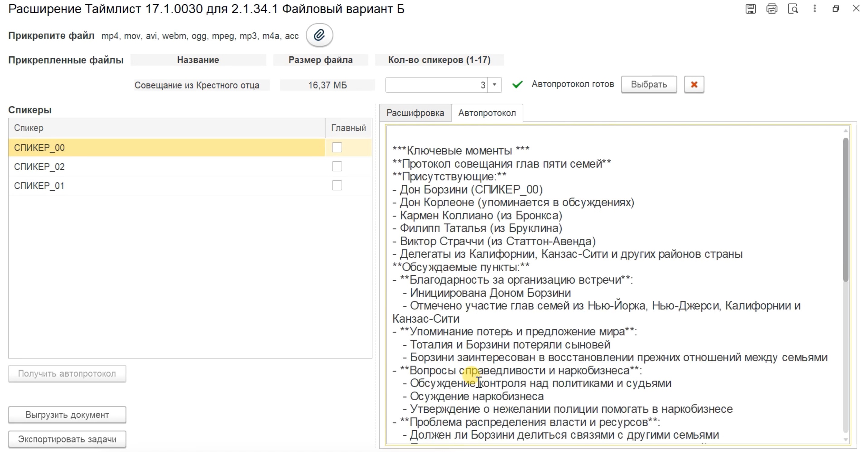This screenshot has height=452, width=868.
Task: Click the line Дон Борзини (СПИКЕР_00)
Action: tap(468, 189)
